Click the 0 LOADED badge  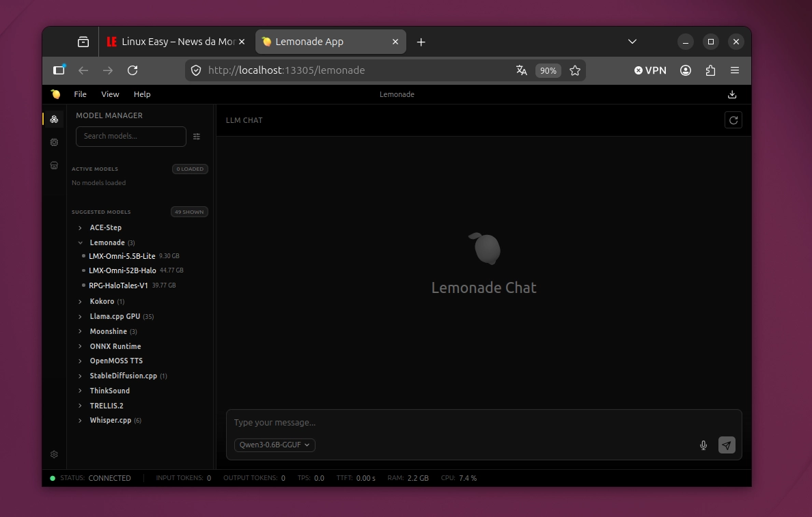[x=190, y=169]
